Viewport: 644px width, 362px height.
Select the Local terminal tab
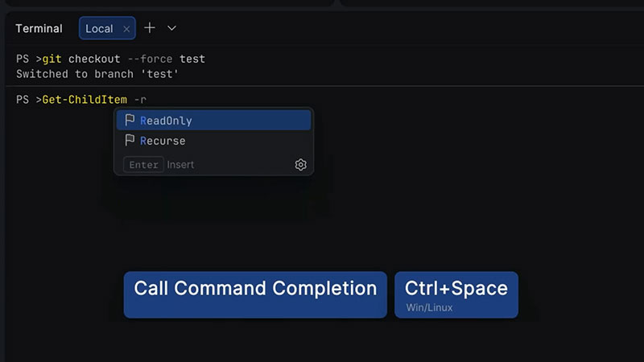pyautogui.click(x=99, y=29)
